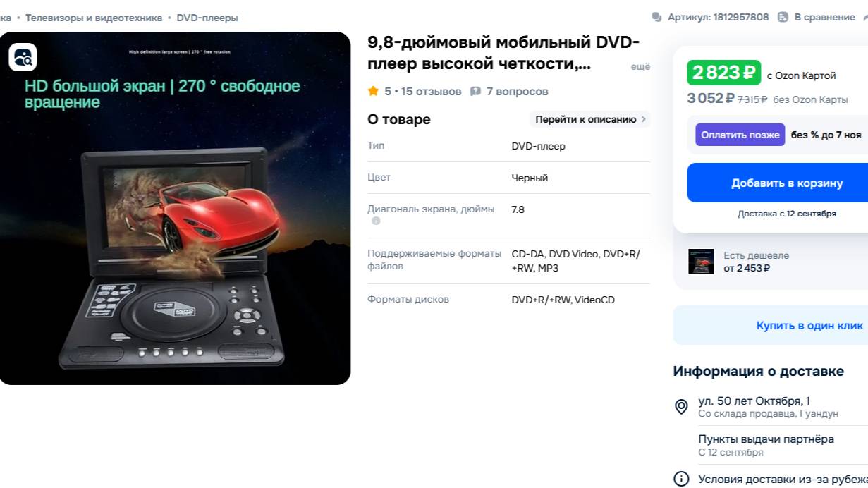
Task: Expand product title with ещё
Action: coord(640,66)
